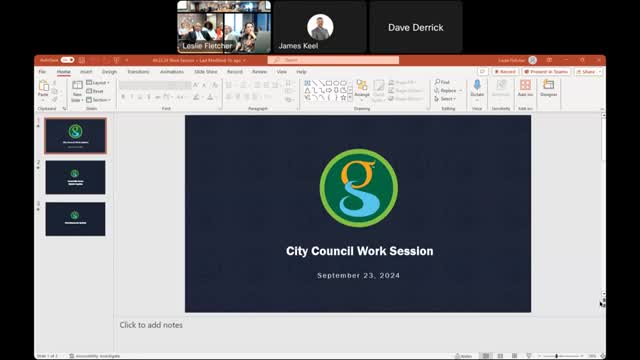Viewport: 640px width, 360px height.
Task: Click the Present in Teams button
Action: point(546,72)
